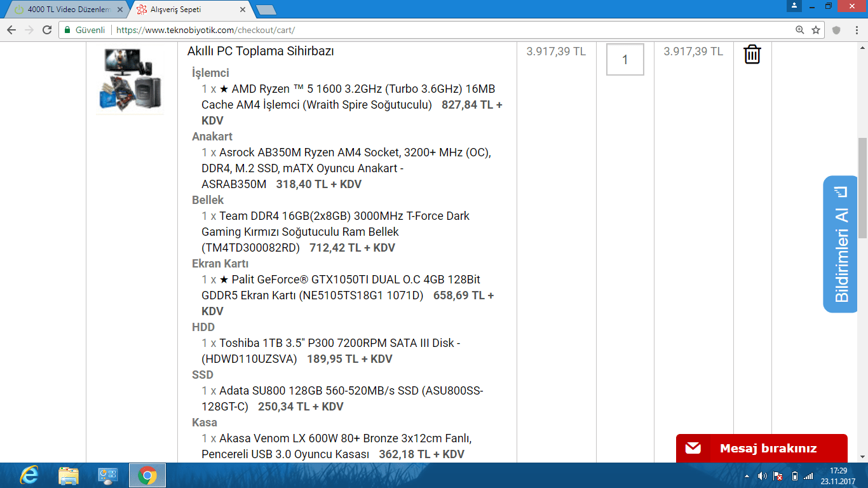868x488 pixels.
Task: Click the AMD Ryzen 5 1600 item text
Action: click(x=348, y=97)
